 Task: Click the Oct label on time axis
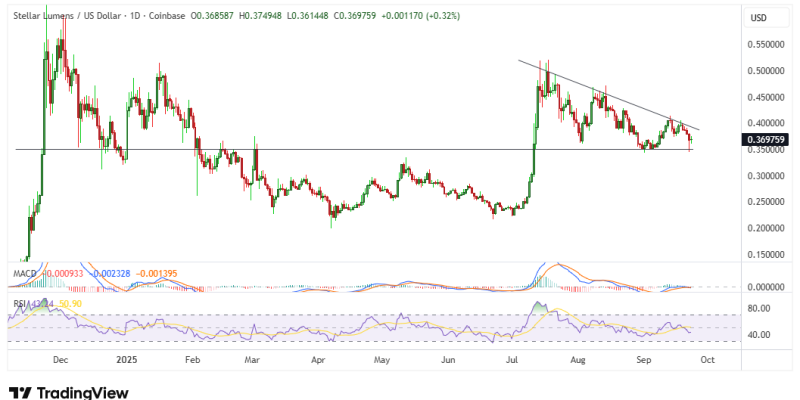(x=707, y=357)
